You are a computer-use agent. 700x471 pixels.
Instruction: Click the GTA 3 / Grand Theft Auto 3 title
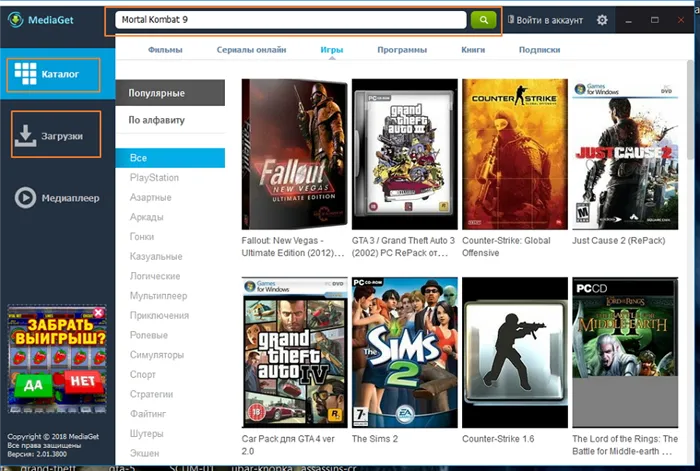[403, 246]
